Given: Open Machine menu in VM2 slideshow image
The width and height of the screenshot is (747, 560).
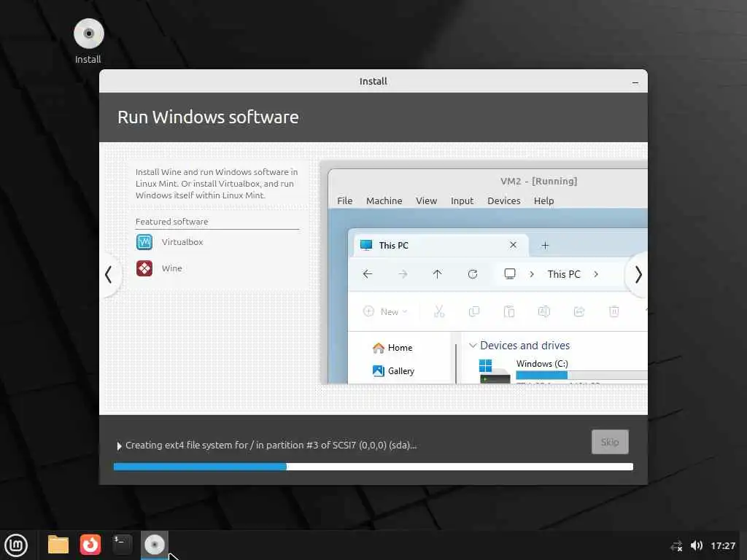Looking at the screenshot, I should coord(384,201).
